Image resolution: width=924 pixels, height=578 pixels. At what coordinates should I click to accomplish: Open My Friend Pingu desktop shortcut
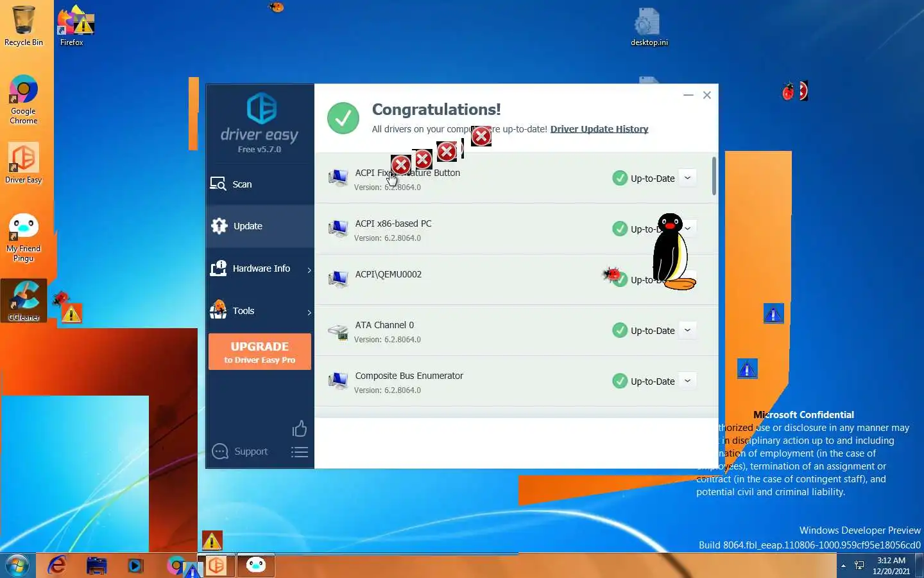[x=24, y=237]
